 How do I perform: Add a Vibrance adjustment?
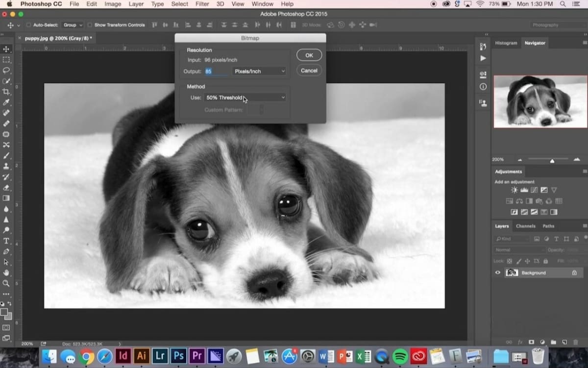pos(554,190)
